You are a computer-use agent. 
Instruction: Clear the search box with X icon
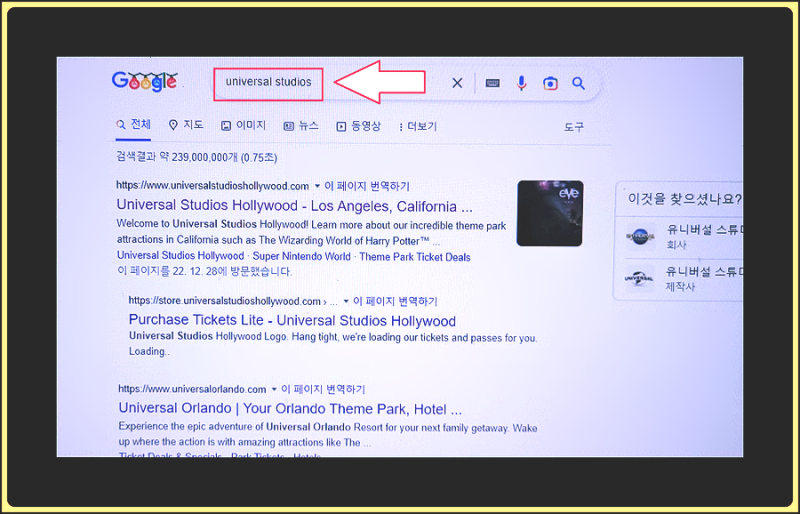(x=457, y=83)
